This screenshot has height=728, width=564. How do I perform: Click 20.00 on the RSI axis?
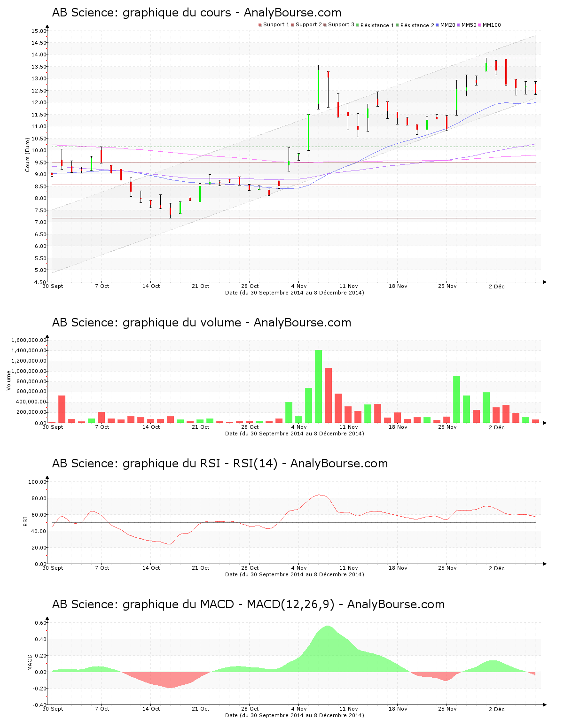[x=39, y=548]
